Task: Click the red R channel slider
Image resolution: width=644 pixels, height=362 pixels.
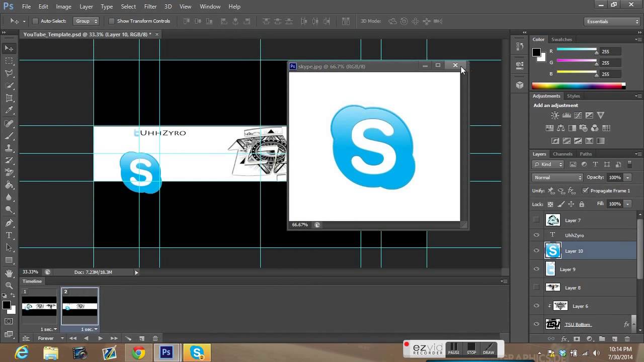Action: (577, 50)
